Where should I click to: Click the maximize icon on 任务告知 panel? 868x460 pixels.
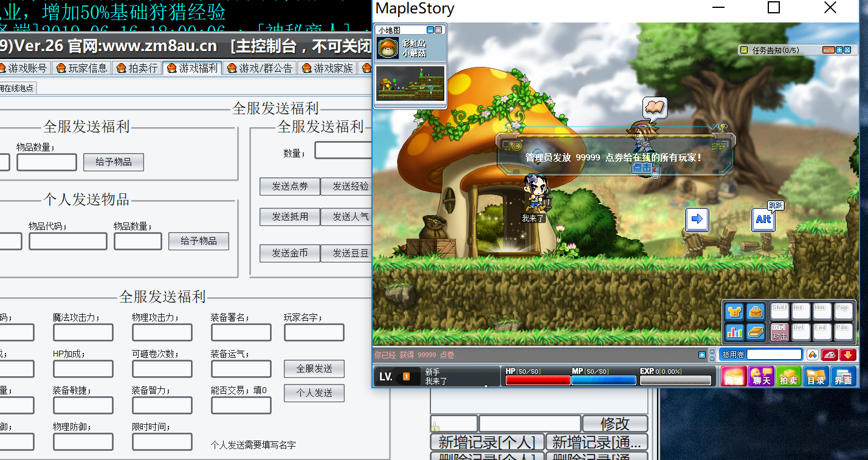click(x=847, y=50)
